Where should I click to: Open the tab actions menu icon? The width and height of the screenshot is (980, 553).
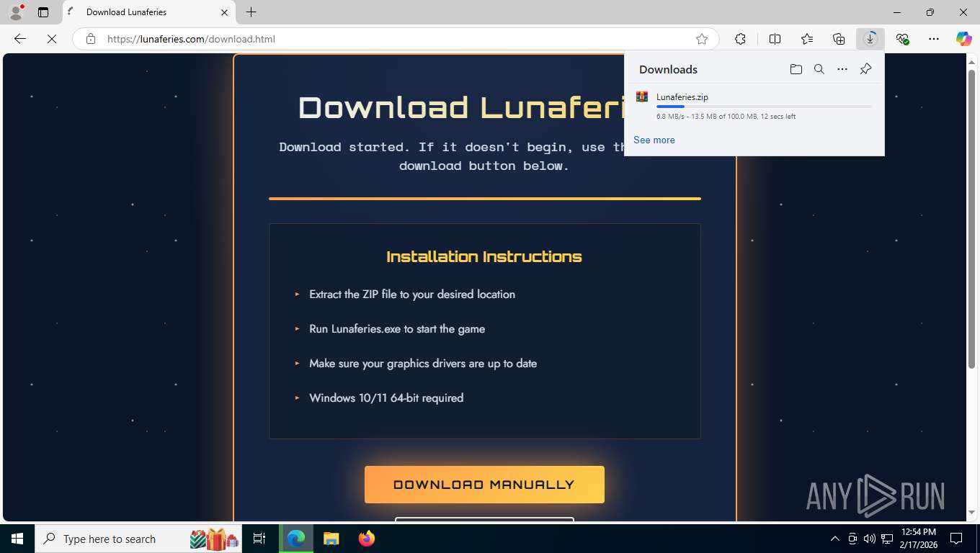43,12
